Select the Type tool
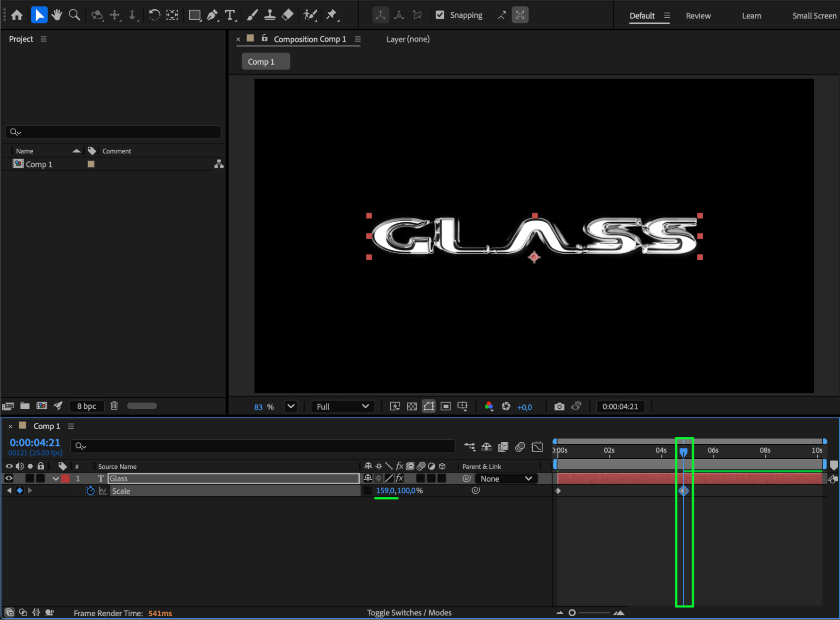 (230, 16)
